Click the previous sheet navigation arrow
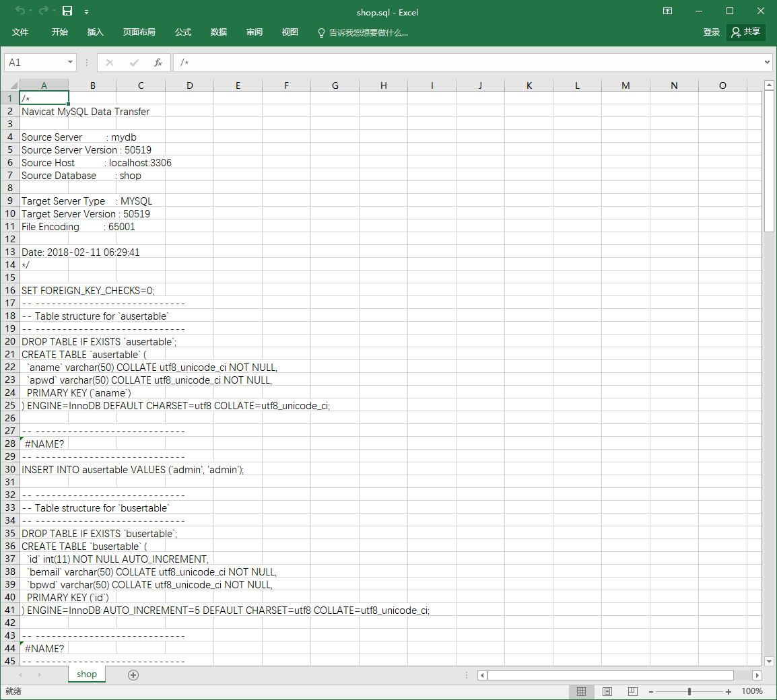Screen dimensions: 777x700 [20, 674]
